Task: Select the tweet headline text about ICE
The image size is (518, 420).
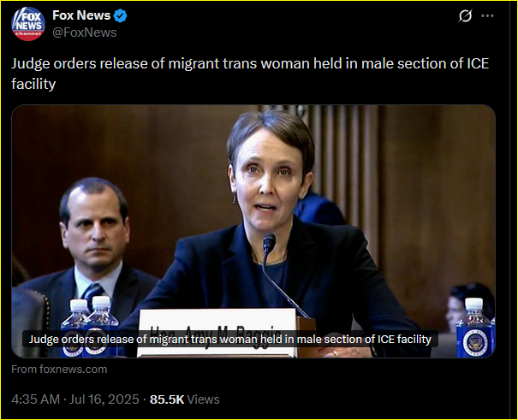Action: (250, 74)
